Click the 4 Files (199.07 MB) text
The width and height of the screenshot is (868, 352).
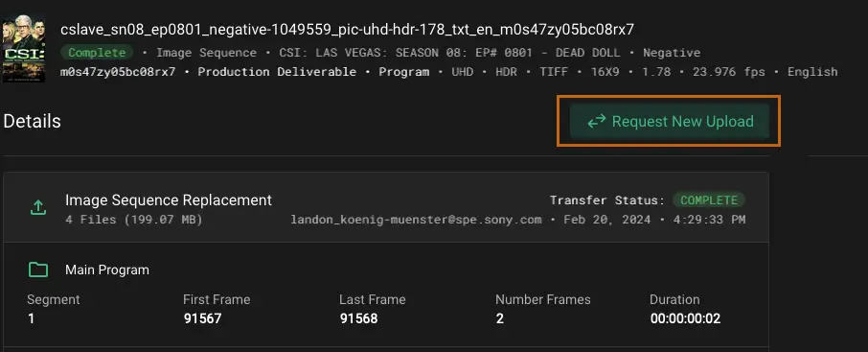click(133, 220)
